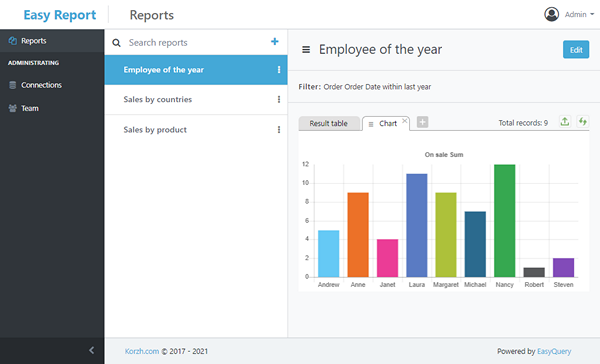Open the Korzh.com footer link

[142, 351]
